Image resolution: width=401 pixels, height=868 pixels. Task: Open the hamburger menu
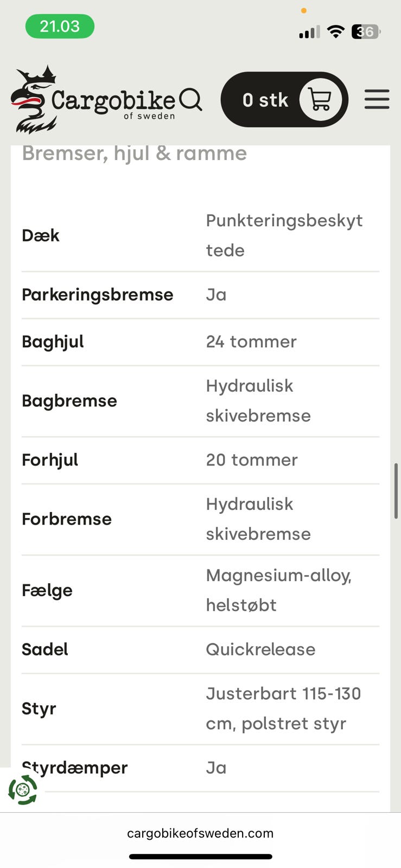tap(377, 99)
